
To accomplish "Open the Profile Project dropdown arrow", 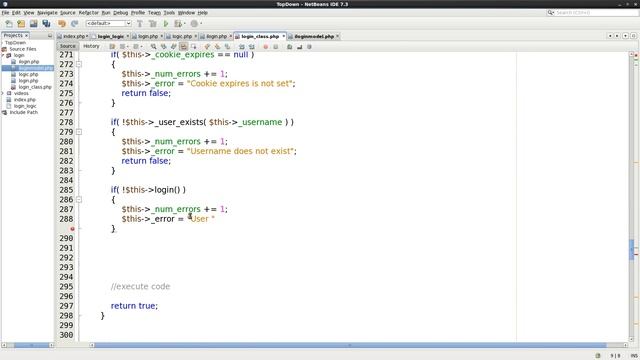I will point(201,24).
